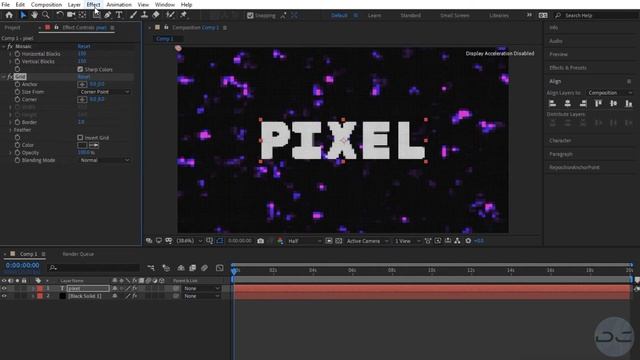Select the Clone Stamp tool
Viewport: 640px width, 360px height.
pyautogui.click(x=144, y=15)
